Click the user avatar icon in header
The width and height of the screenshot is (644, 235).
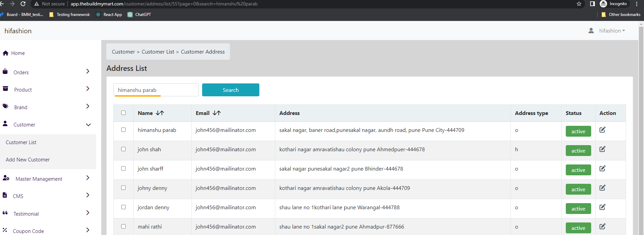(x=591, y=31)
